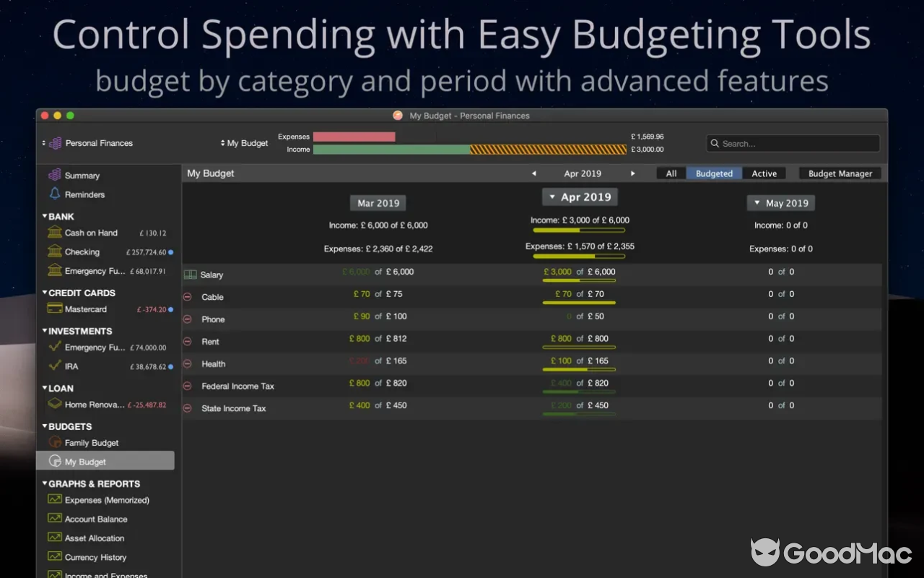
Task: Select the Checking bank account
Action: point(81,251)
